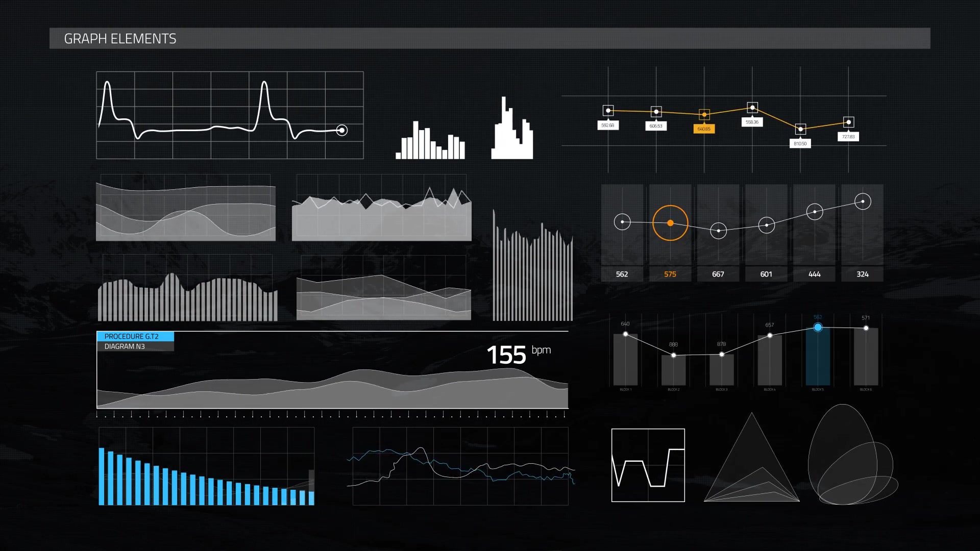Select the circle data point above 667
Screen dimensions: 980x551
719,231
